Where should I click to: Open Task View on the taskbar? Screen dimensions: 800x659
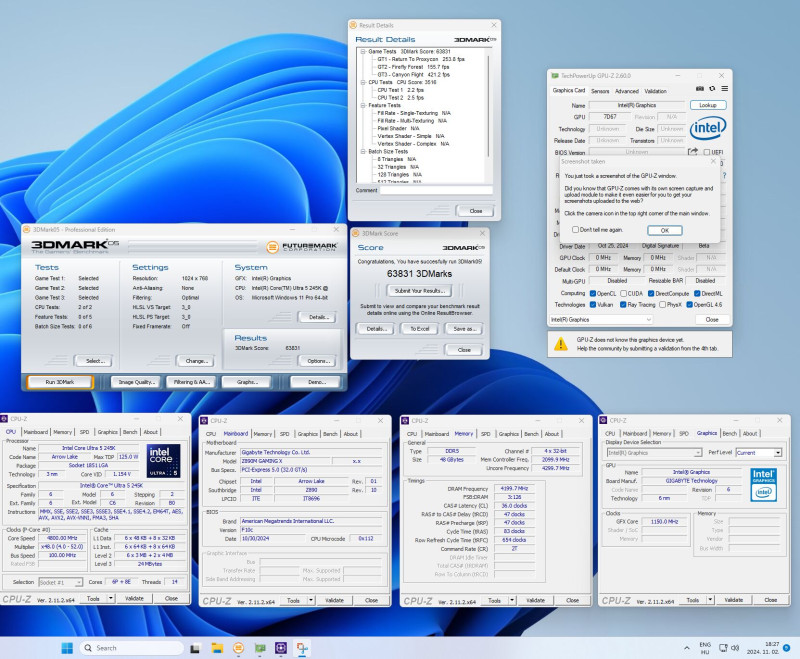195,648
